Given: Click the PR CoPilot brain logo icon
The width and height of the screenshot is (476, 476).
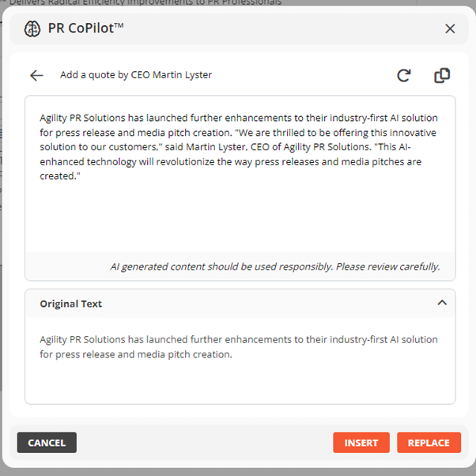Looking at the screenshot, I should tap(32, 29).
